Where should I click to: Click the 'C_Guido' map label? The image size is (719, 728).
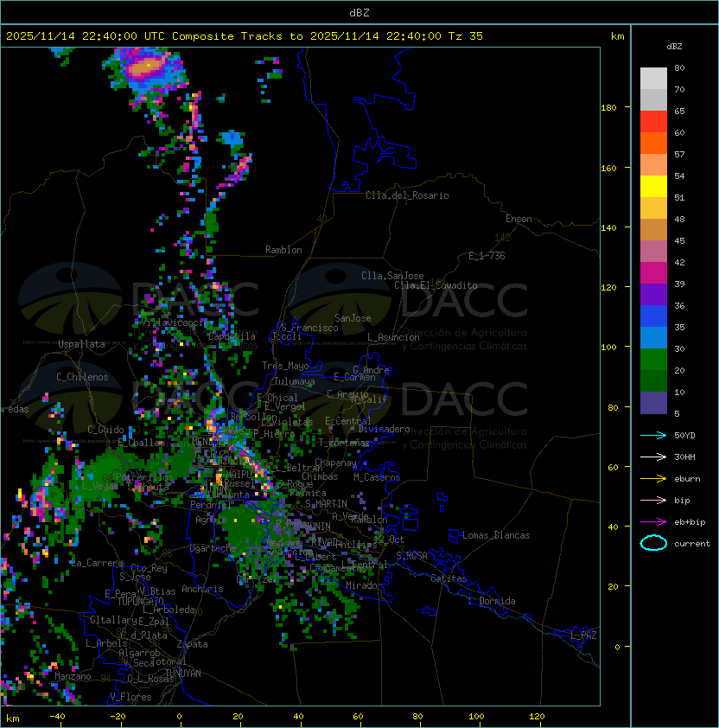105,430
